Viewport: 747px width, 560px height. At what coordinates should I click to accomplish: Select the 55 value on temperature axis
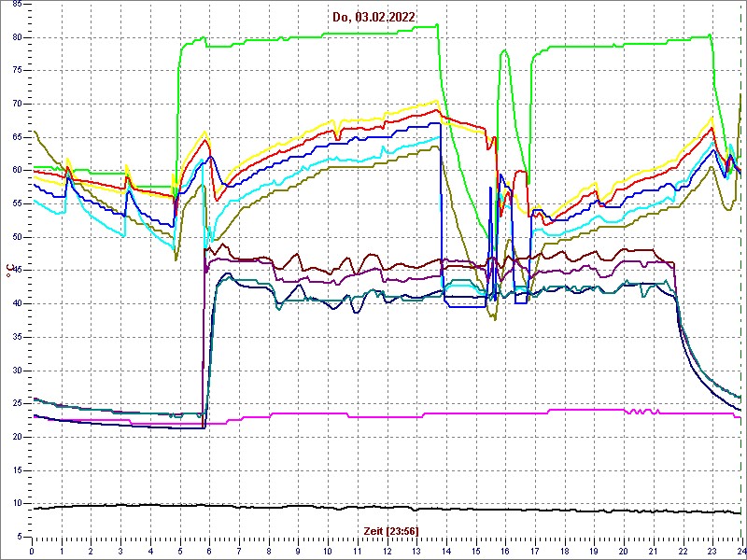coord(16,204)
